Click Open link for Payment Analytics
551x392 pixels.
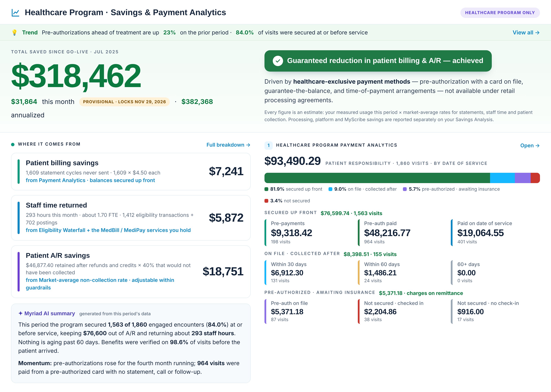pos(530,146)
